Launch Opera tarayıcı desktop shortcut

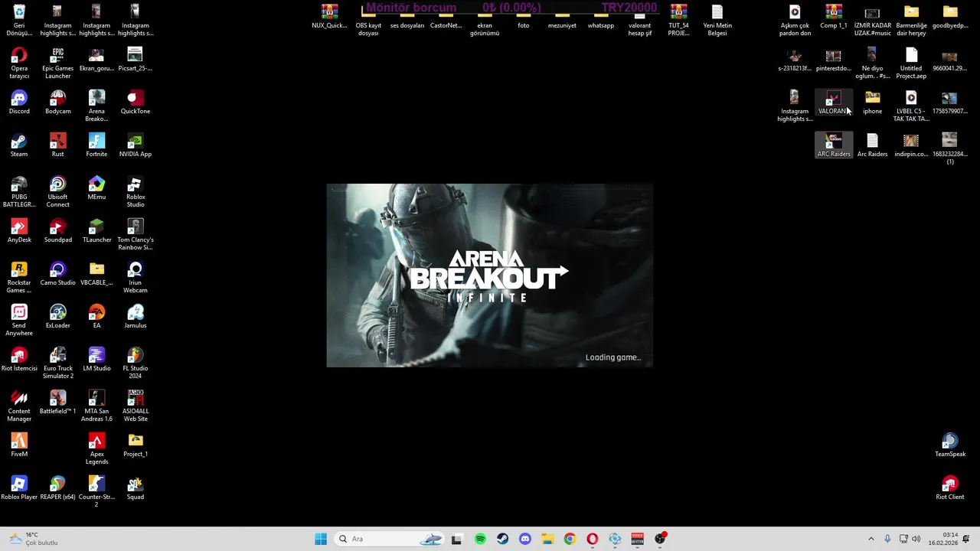(19, 63)
